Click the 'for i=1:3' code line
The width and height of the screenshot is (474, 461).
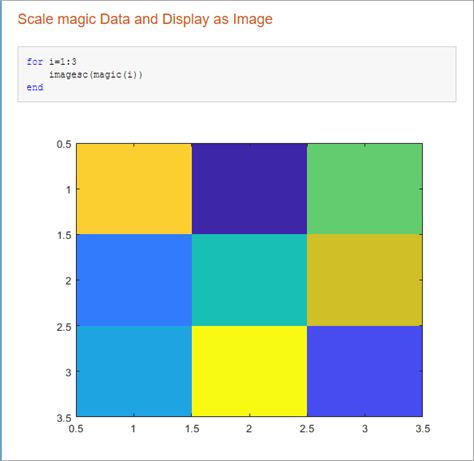[52, 62]
